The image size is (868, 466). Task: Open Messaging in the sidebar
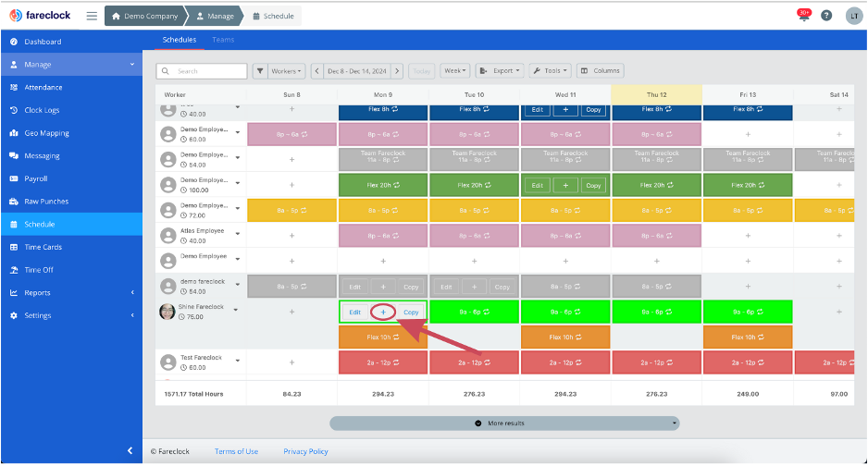[71, 156]
